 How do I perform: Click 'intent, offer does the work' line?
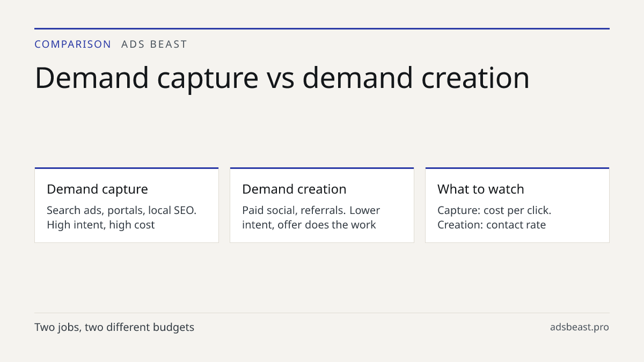tap(309, 225)
